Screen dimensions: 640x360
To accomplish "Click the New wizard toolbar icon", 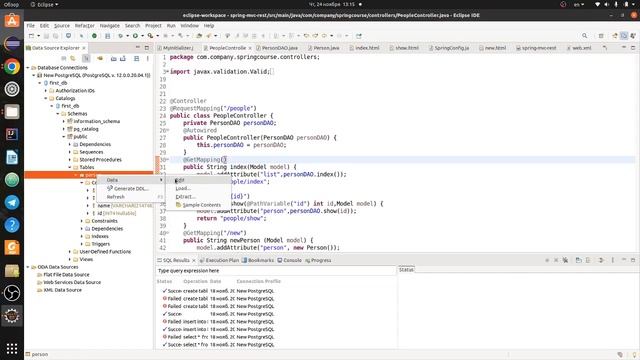I will click(31, 36).
